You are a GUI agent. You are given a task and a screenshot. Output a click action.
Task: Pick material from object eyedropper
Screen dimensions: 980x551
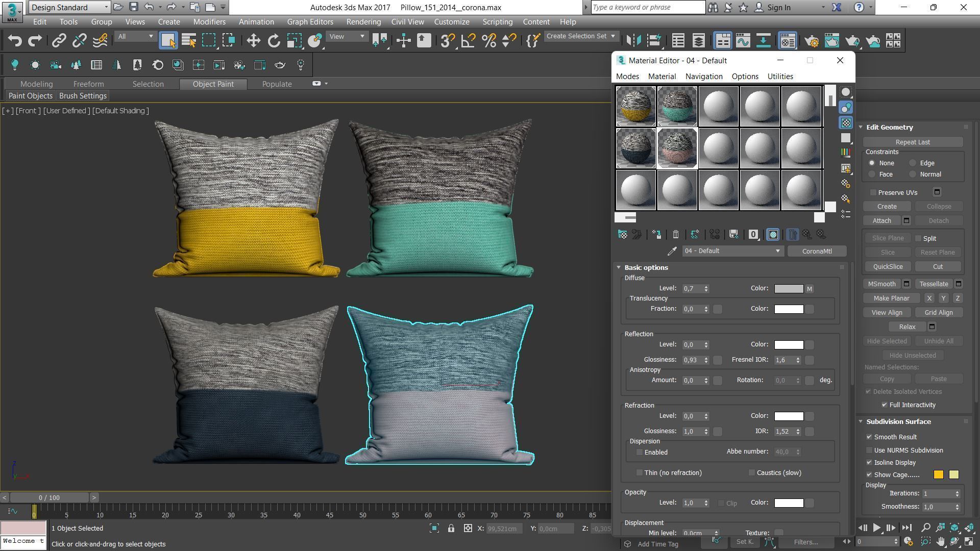[672, 251]
